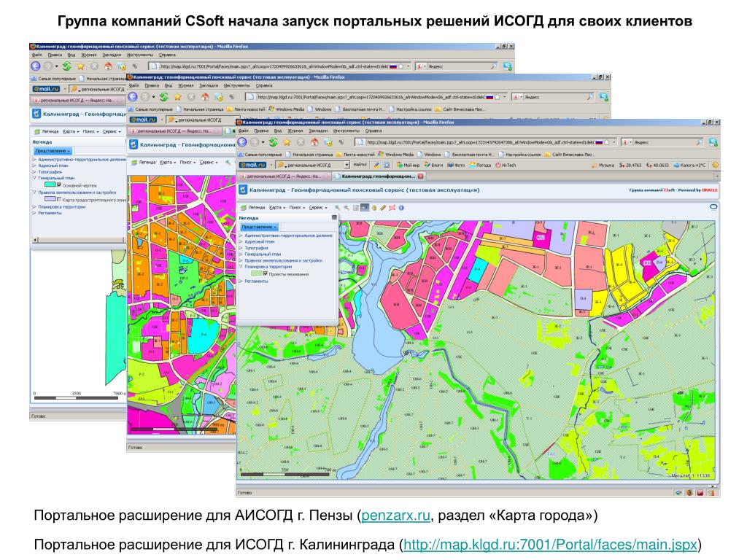This screenshot has height=560, width=747.
Task: Expand Регламенты in front legend
Action: point(241,281)
